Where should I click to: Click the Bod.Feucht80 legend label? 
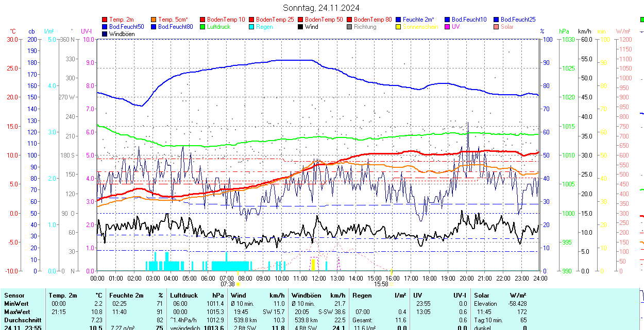pos(175,27)
